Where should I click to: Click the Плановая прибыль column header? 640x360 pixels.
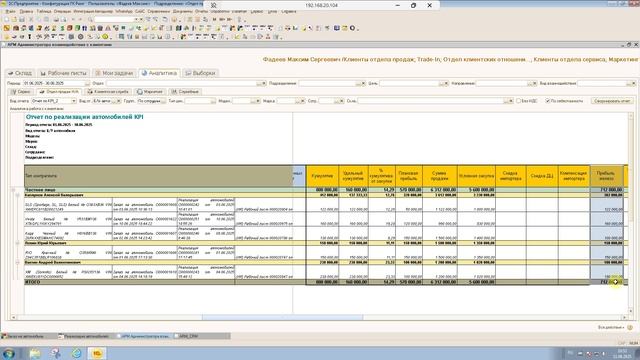point(409,176)
